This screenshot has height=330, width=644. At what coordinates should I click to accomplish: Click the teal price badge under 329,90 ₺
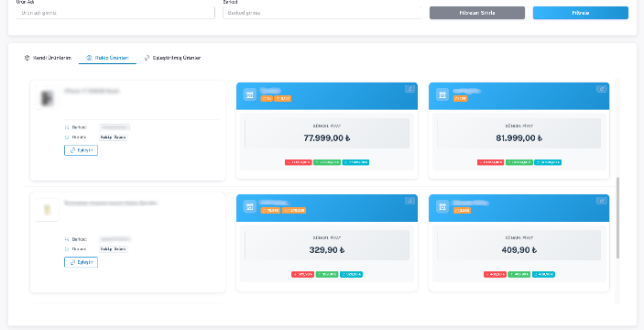click(x=351, y=274)
